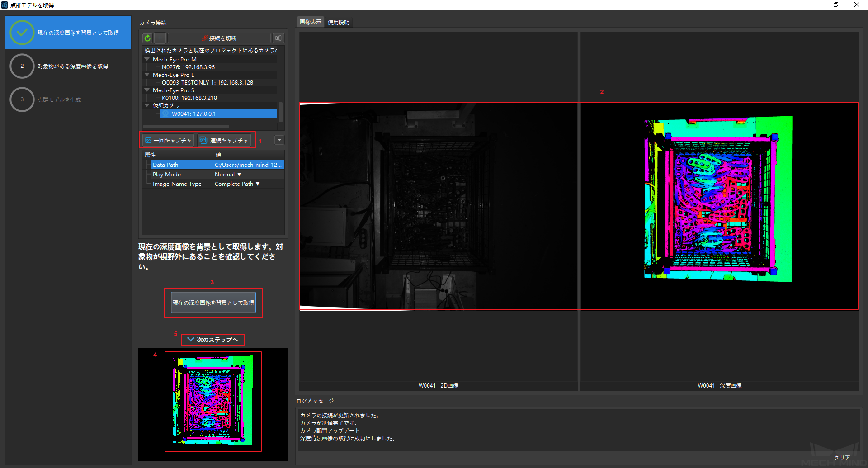This screenshot has width=868, height=468.
Task: Click 次のステップへ to proceed
Action: (x=212, y=340)
